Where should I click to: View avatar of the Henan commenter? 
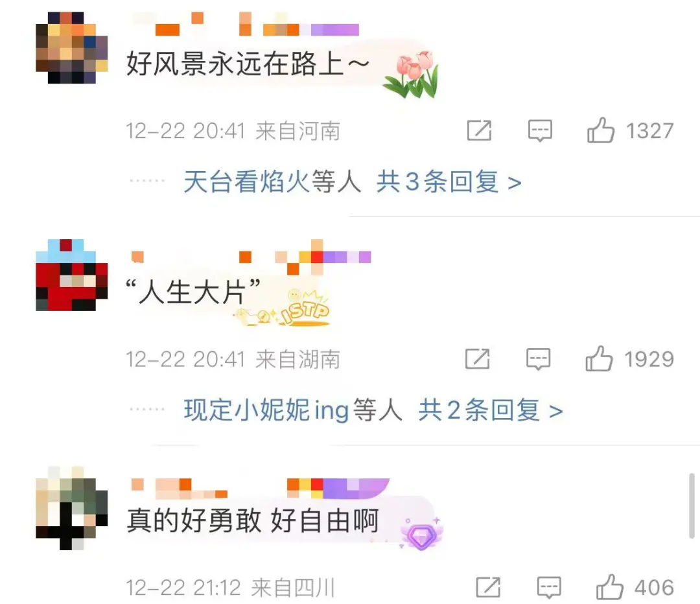pos(71,48)
